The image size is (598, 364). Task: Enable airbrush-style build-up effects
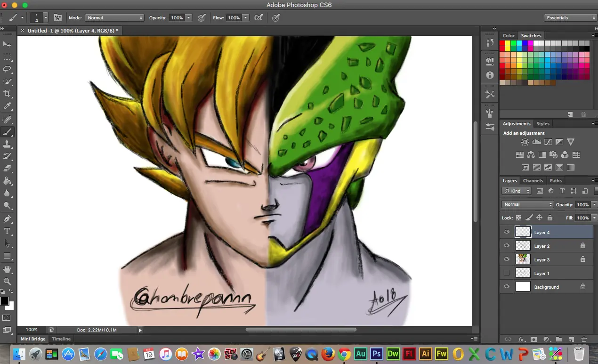coord(258,18)
